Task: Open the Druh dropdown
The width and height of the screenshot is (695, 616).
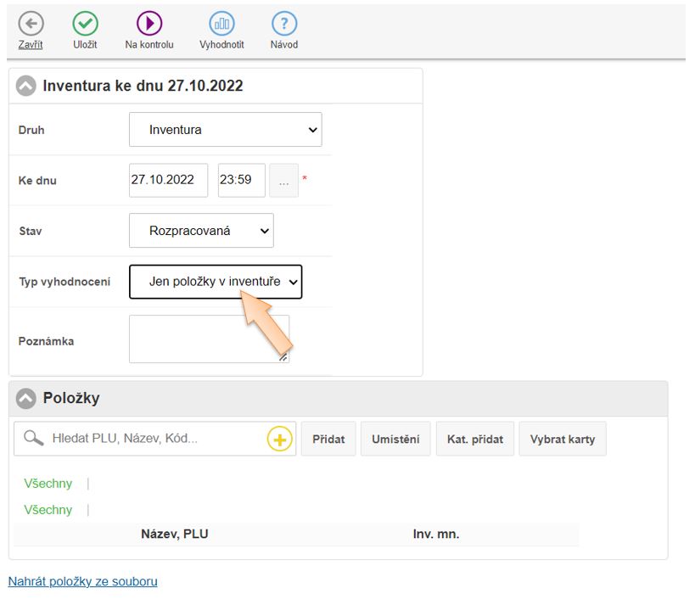Action: coord(225,130)
